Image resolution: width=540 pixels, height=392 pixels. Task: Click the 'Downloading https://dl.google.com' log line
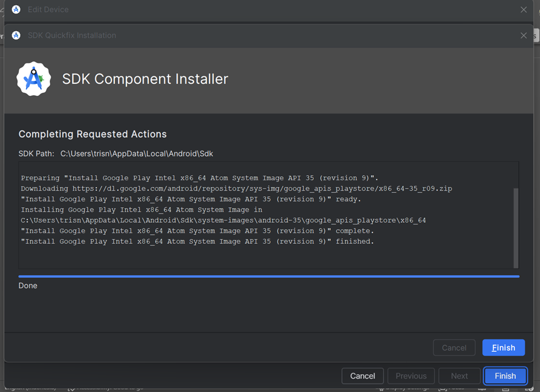point(237,189)
